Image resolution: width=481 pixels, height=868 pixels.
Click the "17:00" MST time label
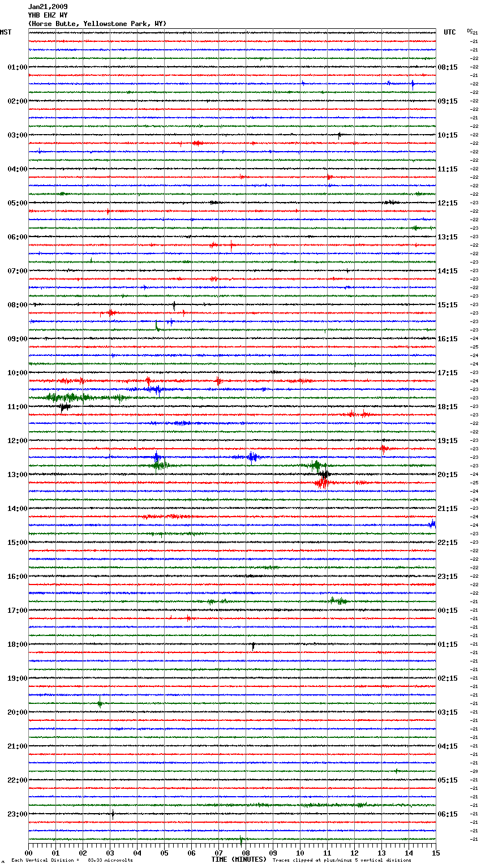click(18, 611)
